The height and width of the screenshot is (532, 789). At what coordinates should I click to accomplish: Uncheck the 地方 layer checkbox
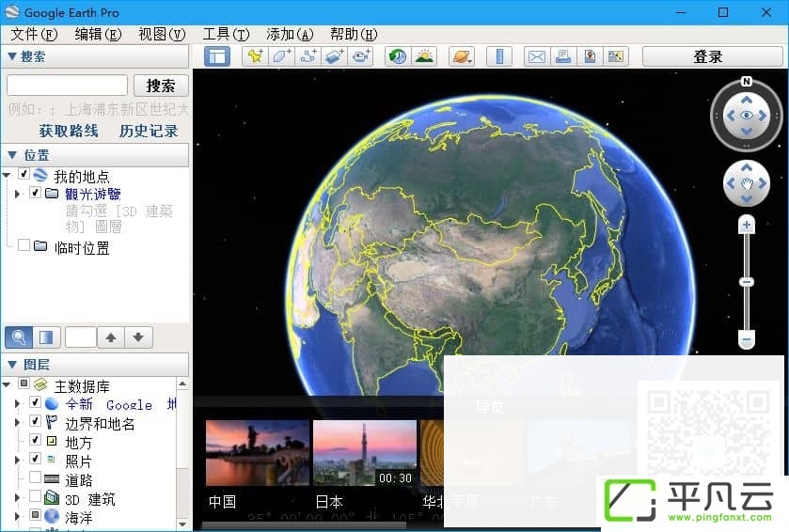pyautogui.click(x=35, y=440)
